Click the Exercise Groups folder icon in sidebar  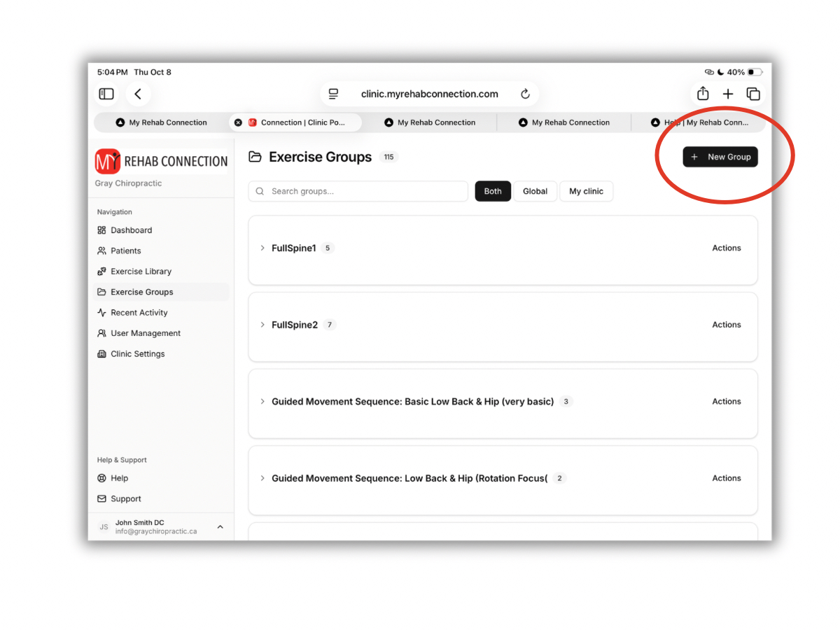pyautogui.click(x=101, y=292)
